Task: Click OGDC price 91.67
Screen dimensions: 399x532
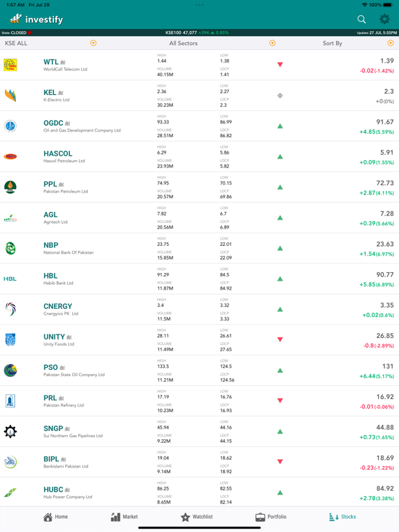Action: click(384, 122)
